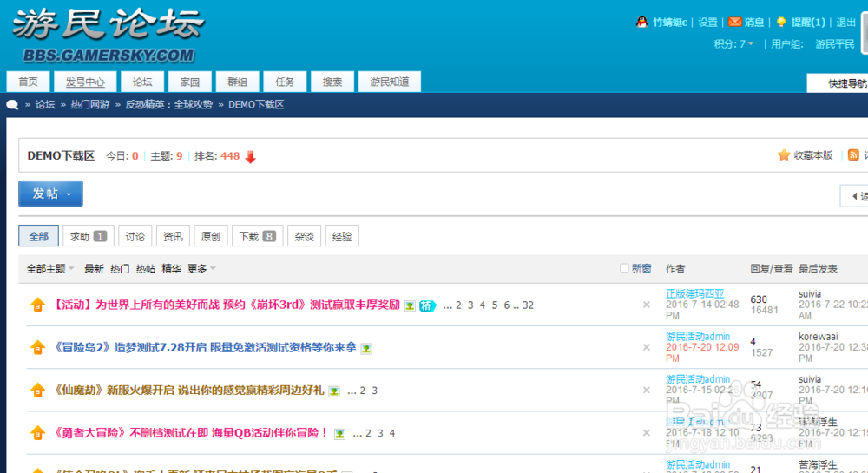Dismiss the 崩坏3rd thread with its X

coord(646,305)
